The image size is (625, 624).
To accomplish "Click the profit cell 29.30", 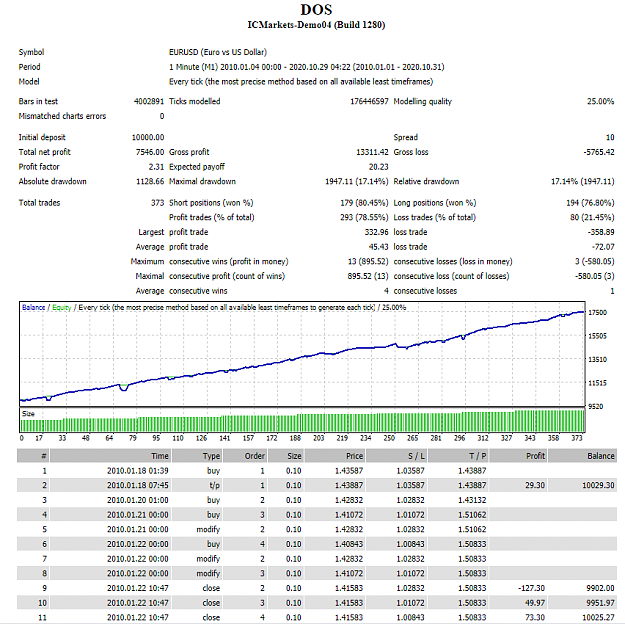I will (x=535, y=485).
